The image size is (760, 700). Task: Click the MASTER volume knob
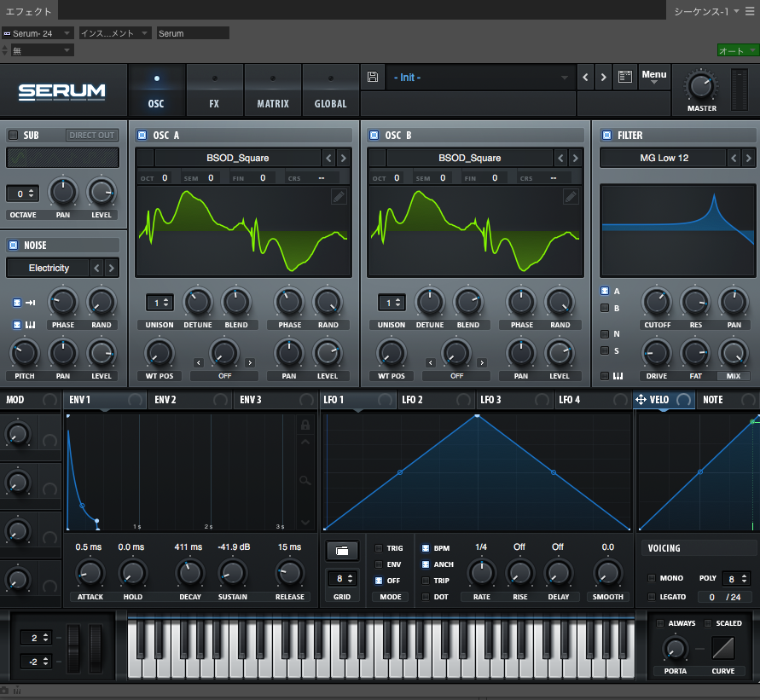(x=701, y=87)
